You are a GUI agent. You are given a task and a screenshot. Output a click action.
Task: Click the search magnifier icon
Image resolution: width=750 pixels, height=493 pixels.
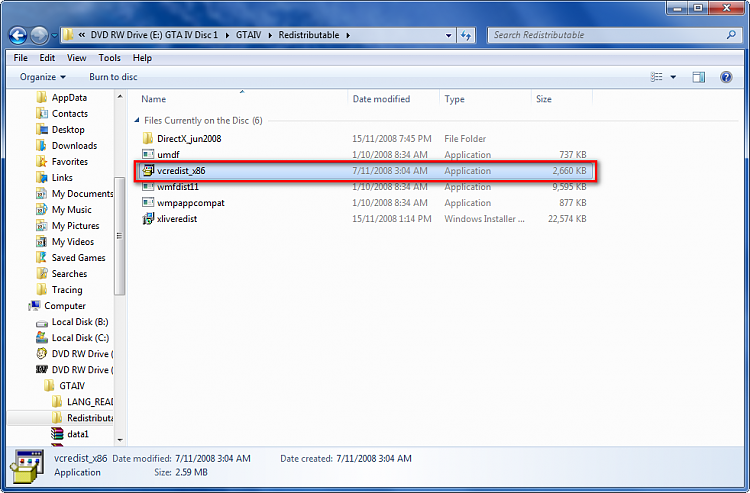pyautogui.click(x=731, y=35)
